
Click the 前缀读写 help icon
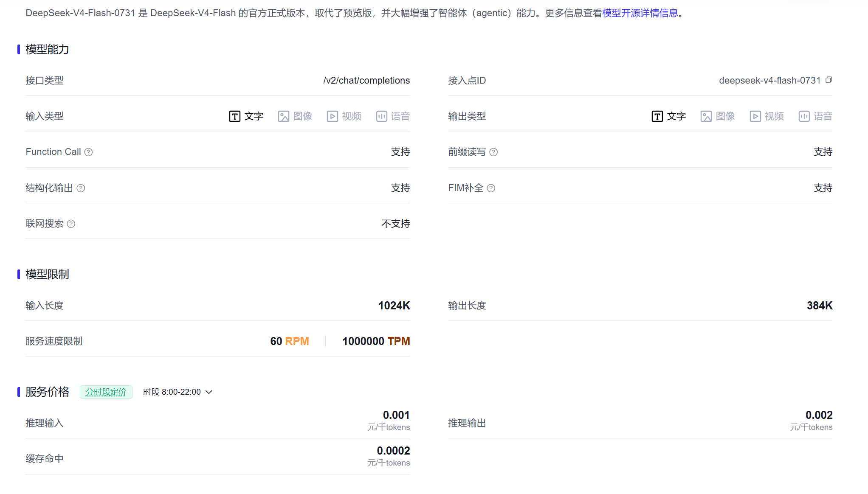(493, 152)
